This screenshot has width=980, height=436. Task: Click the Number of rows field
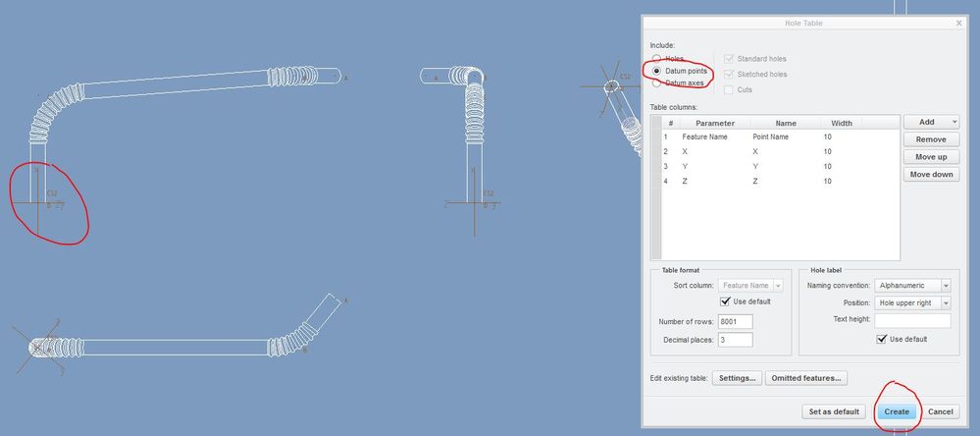736,321
